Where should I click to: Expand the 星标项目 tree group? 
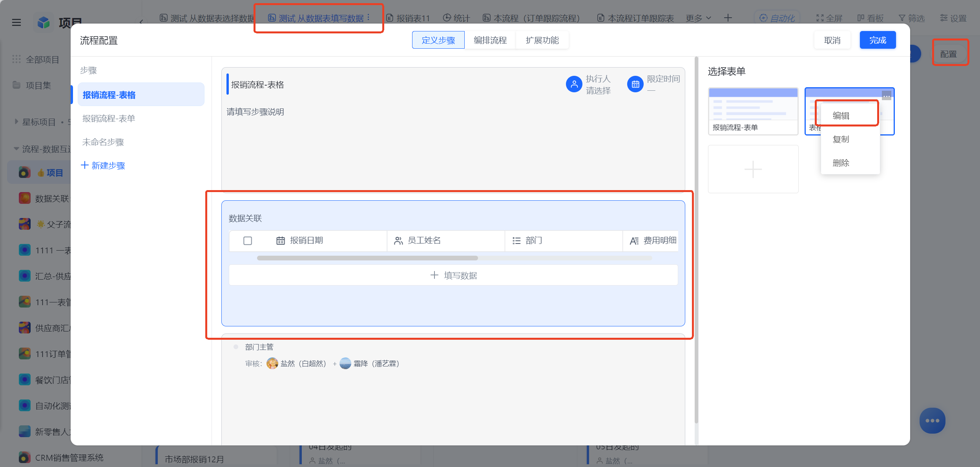click(x=16, y=121)
